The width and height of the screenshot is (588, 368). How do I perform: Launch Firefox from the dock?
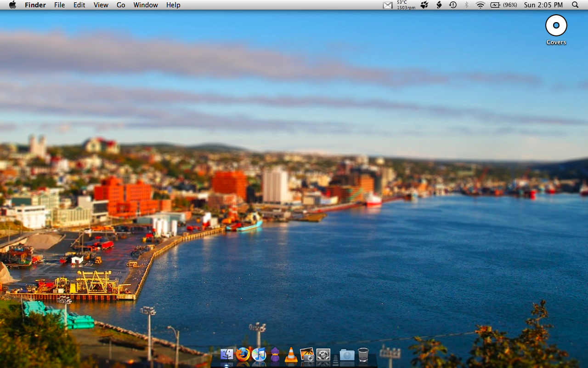click(x=243, y=354)
